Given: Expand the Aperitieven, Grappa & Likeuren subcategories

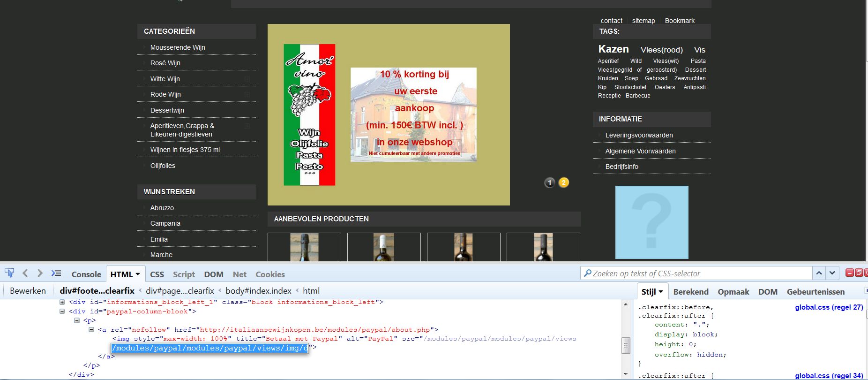Looking at the screenshot, I should click(247, 126).
